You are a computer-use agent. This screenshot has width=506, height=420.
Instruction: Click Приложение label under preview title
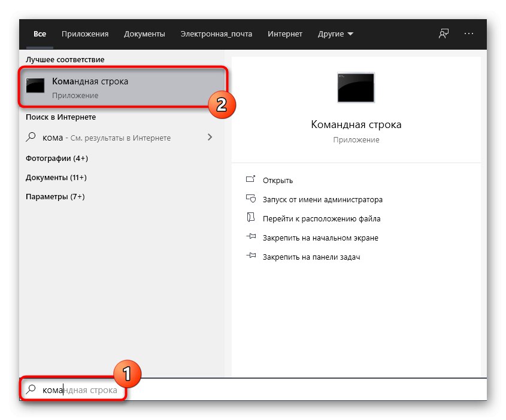(x=356, y=140)
